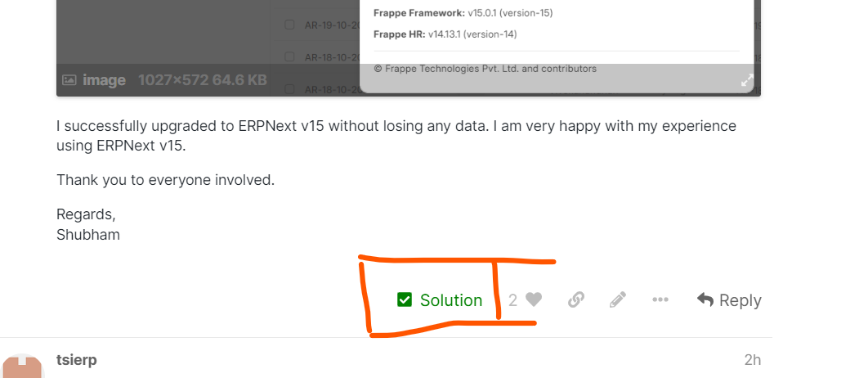Edit the post using the pencil icon
The height and width of the screenshot is (378, 868).
tap(618, 300)
